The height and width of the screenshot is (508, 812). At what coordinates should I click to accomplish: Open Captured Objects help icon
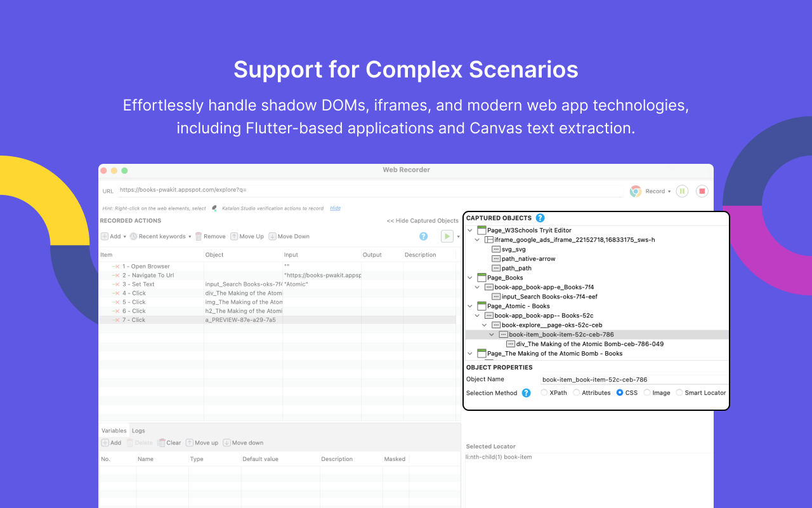tap(540, 218)
